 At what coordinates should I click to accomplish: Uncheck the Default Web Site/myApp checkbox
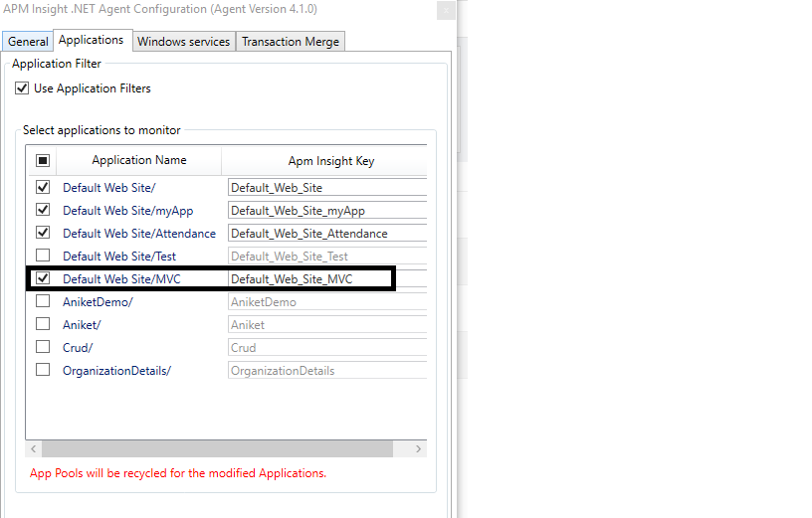43,210
